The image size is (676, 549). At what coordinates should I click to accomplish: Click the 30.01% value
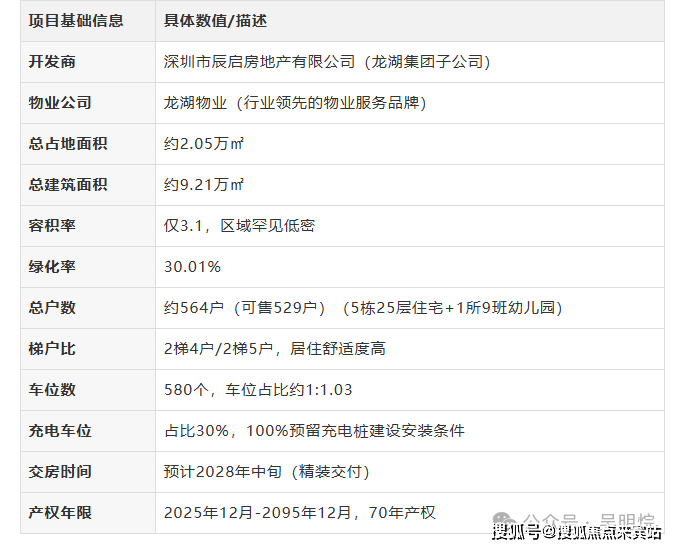(x=192, y=267)
